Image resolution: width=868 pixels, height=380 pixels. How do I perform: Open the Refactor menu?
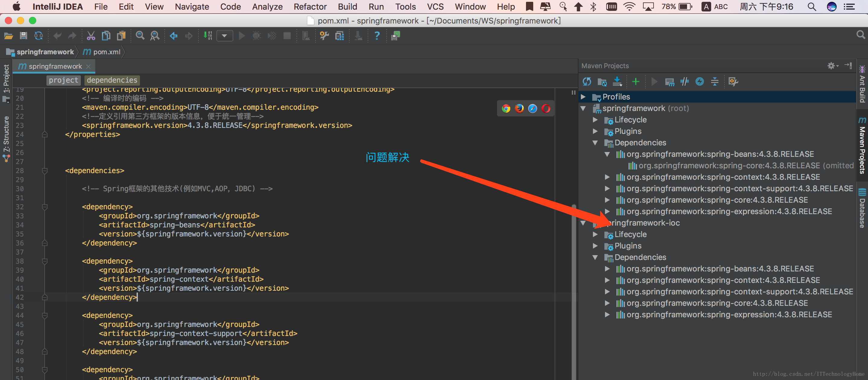point(310,7)
